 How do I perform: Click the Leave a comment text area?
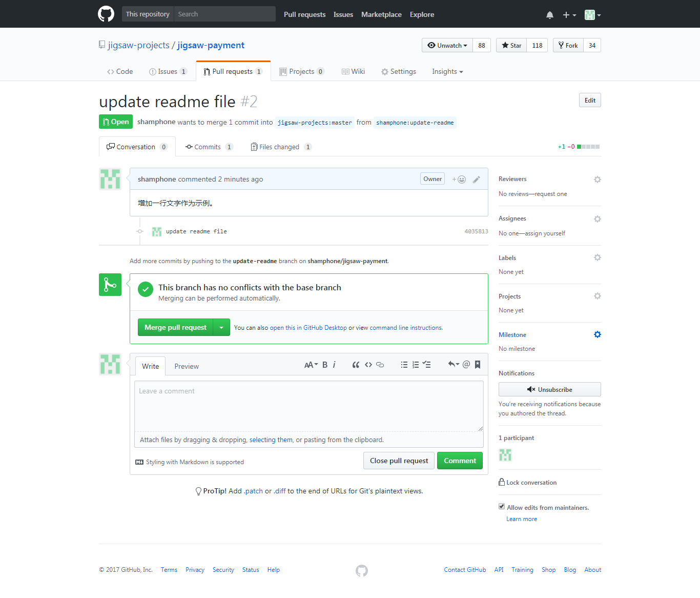(309, 406)
